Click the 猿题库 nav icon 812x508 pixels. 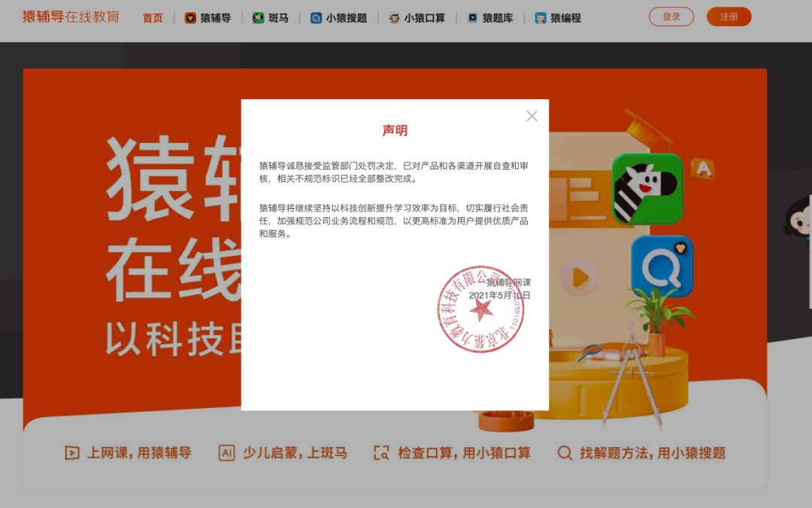point(472,18)
